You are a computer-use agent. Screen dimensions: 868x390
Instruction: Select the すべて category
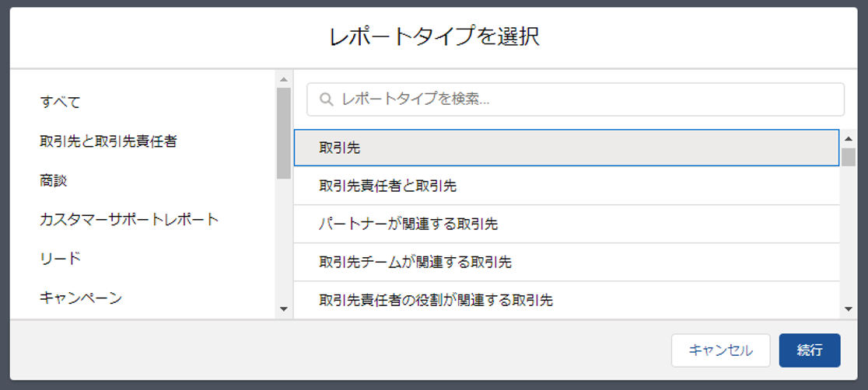click(61, 103)
